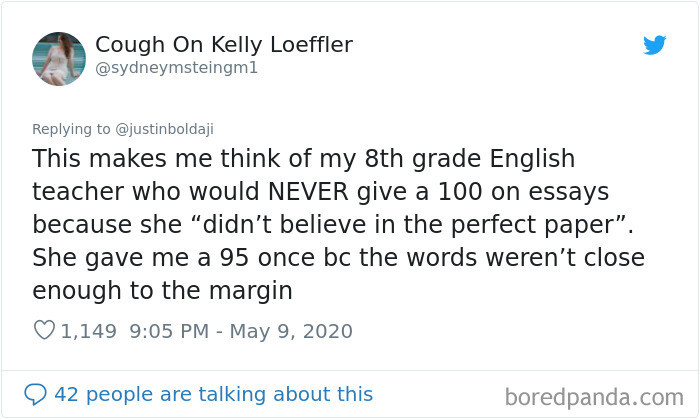The width and height of the screenshot is (700, 419).
Task: Open '42 people are talking about this'
Action: [213, 394]
